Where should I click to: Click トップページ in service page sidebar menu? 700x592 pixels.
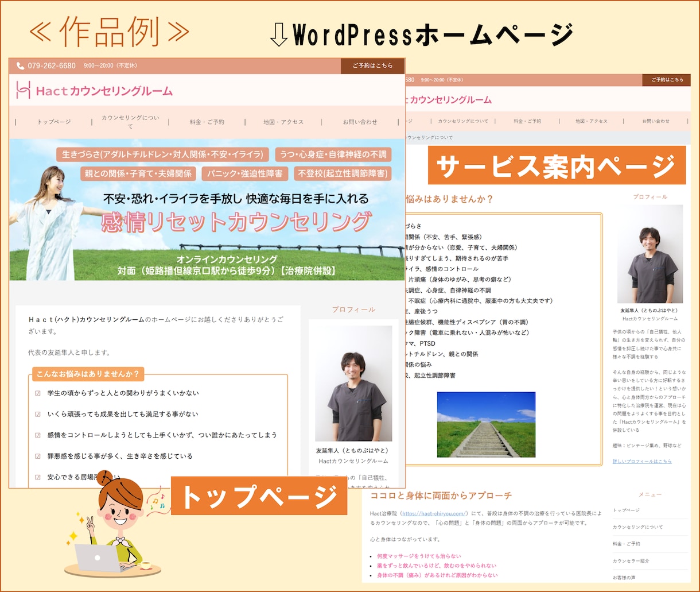(x=626, y=510)
